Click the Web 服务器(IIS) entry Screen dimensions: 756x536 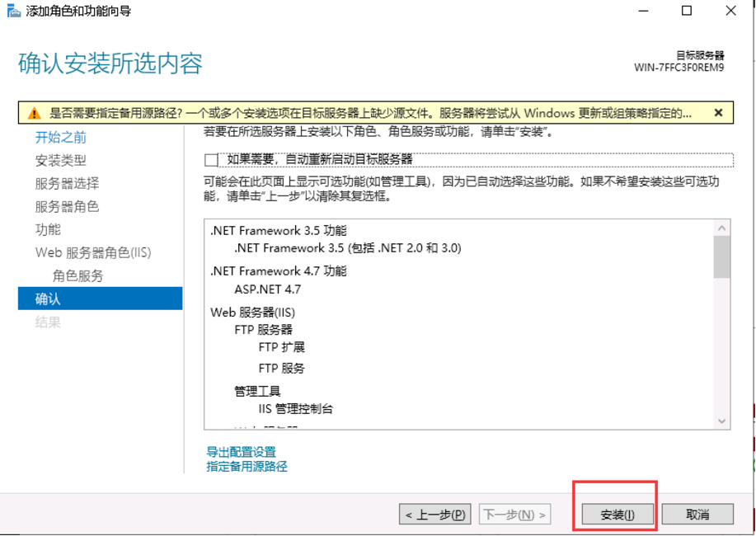pyautogui.click(x=252, y=313)
